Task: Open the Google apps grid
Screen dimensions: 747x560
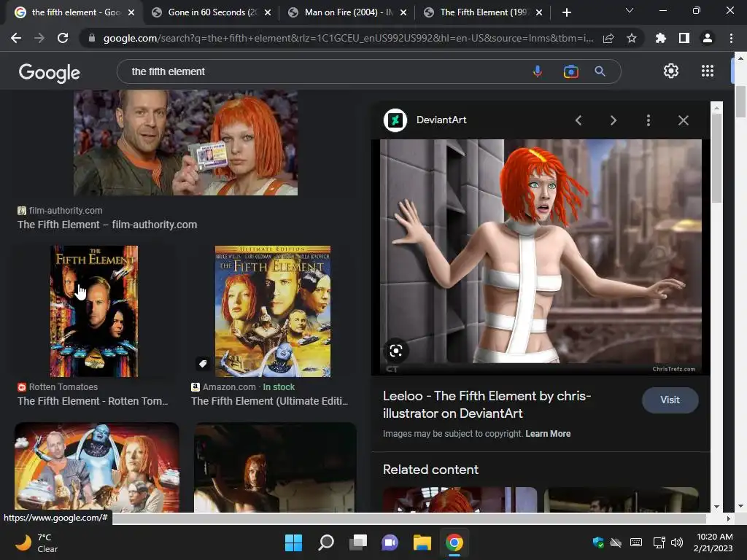Action: 708,71
